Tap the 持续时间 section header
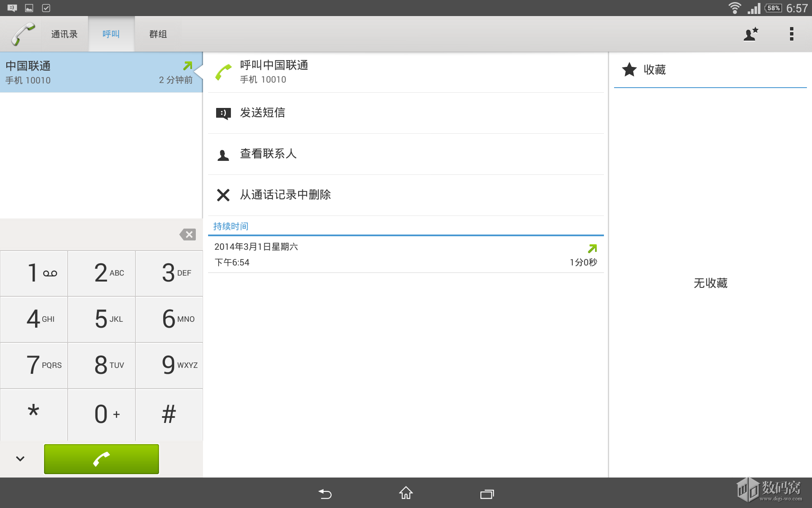 [x=231, y=226]
